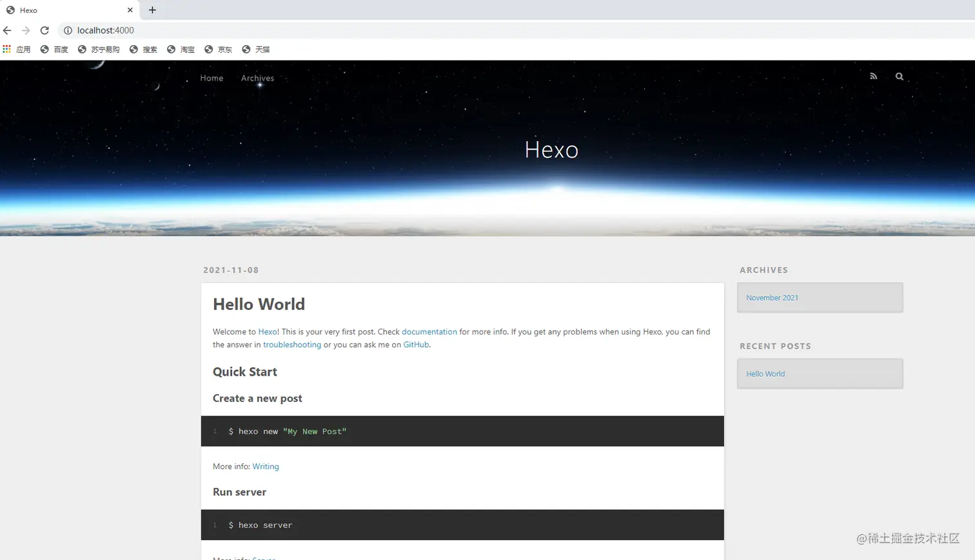975x560 pixels.
Task: Open the 百度 bookmark
Action: tap(54, 49)
